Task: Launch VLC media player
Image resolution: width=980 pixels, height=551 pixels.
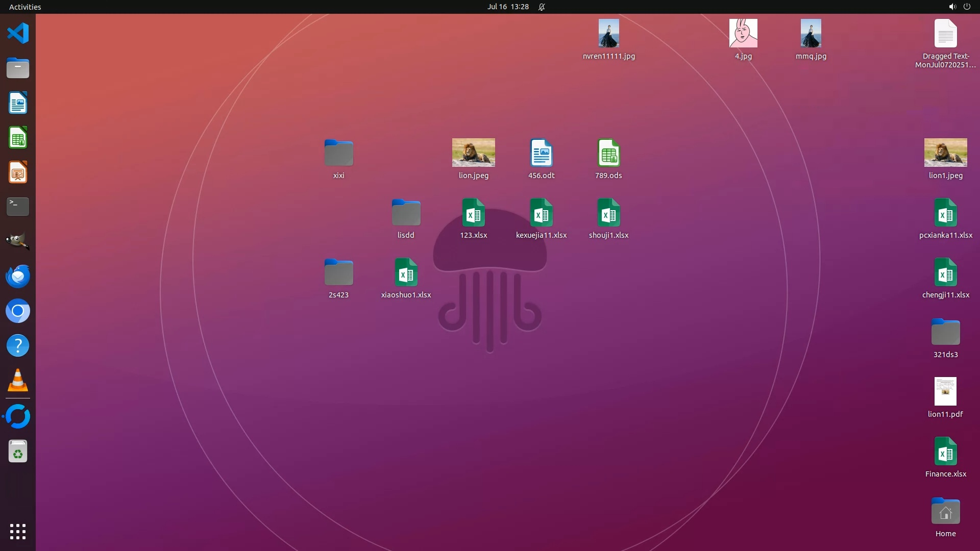Action: [x=18, y=381]
